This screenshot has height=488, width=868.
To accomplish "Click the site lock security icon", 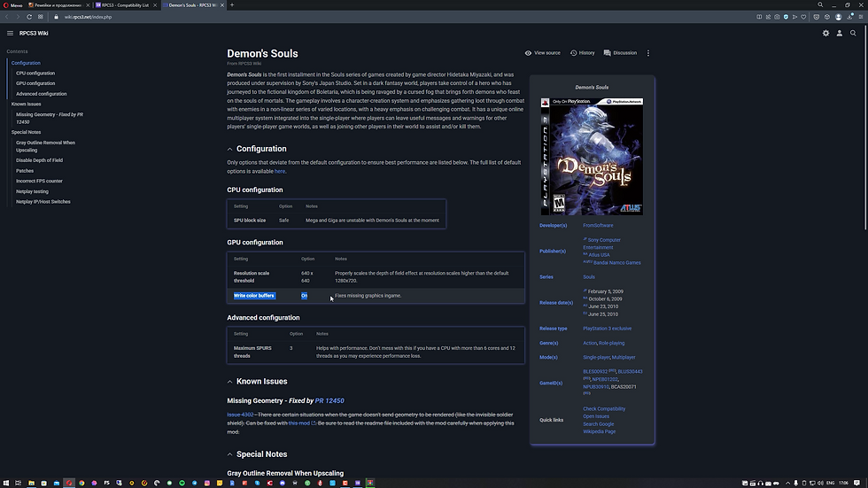I will pos(56,17).
